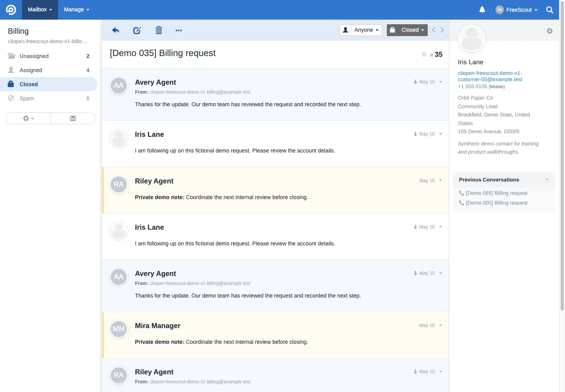Image resolution: width=565 pixels, height=392 pixels.
Task: Click Mira Manager MM avatar
Action: [118, 329]
